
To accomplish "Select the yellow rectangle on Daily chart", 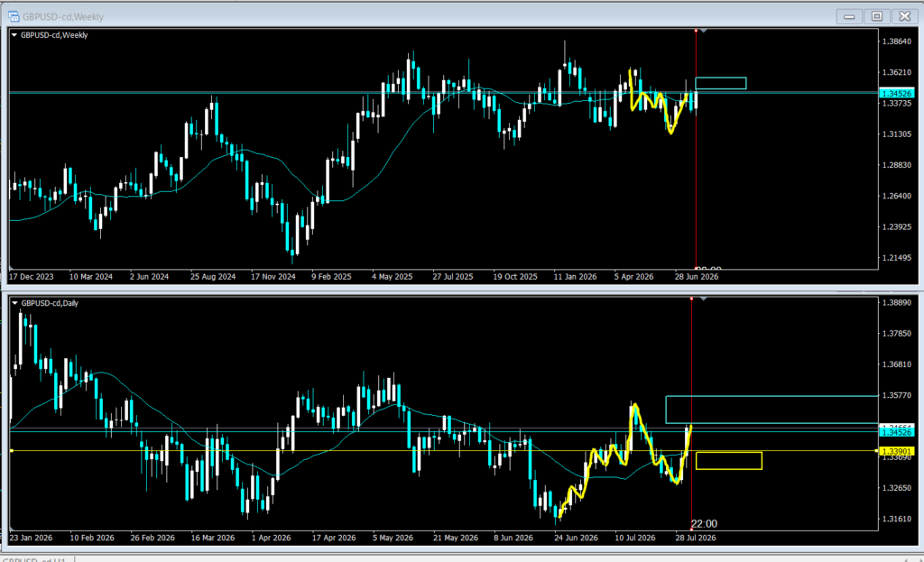I will click(x=729, y=461).
